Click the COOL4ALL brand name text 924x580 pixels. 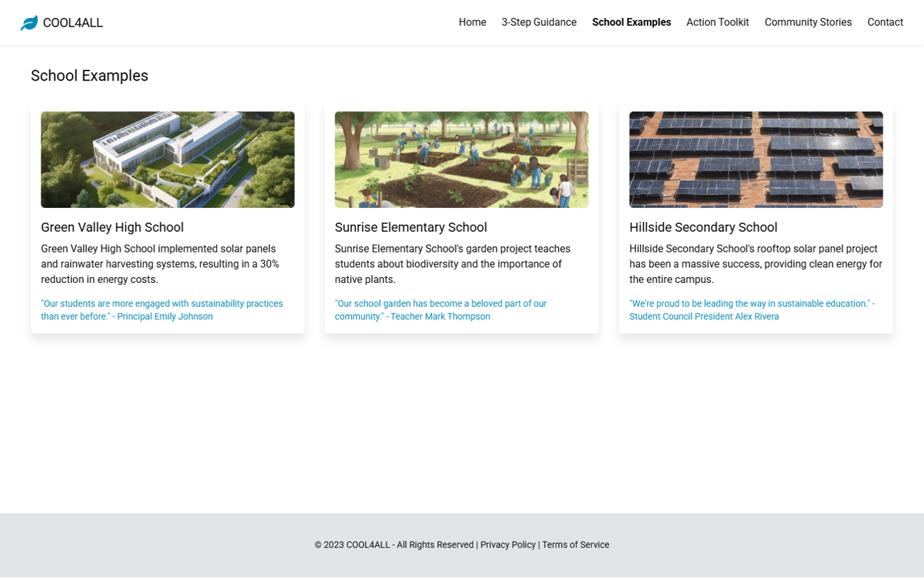[72, 23]
